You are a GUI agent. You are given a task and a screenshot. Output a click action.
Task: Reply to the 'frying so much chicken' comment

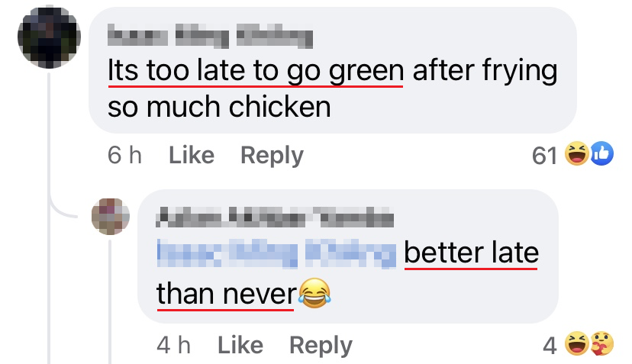tap(272, 156)
